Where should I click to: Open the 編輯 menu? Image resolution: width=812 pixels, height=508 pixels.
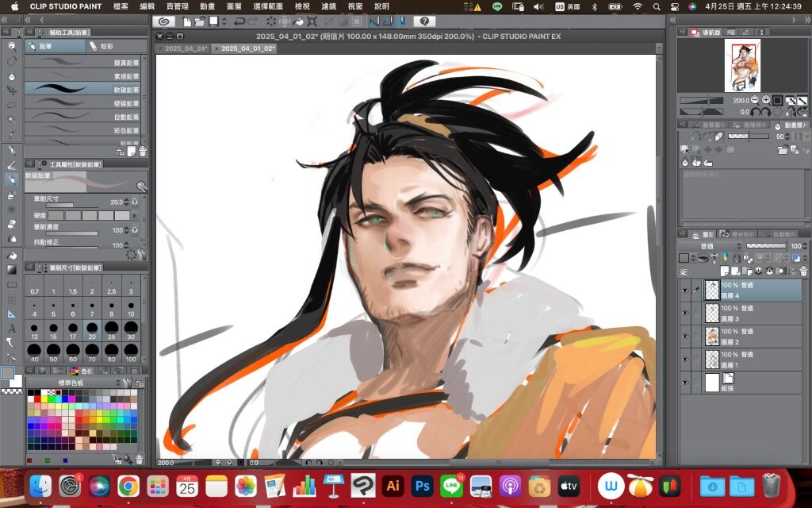(147, 6)
